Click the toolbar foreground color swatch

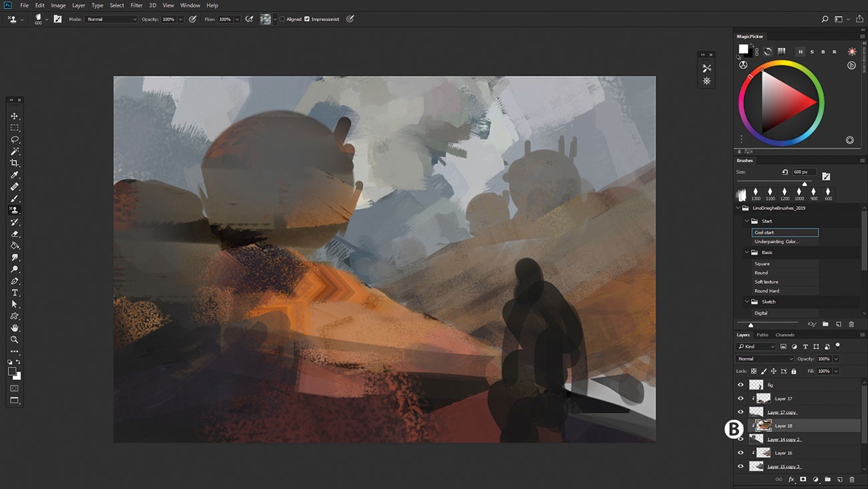(x=12, y=371)
